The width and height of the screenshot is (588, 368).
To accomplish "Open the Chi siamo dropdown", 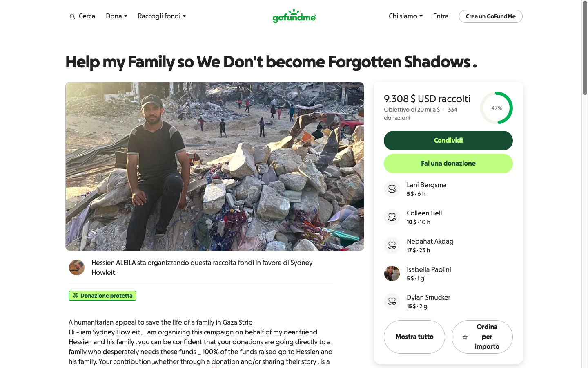I will point(405,16).
